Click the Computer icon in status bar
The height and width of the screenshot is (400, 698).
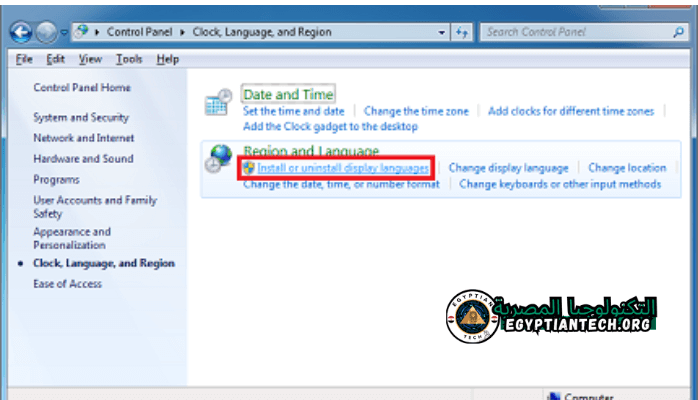click(x=553, y=396)
